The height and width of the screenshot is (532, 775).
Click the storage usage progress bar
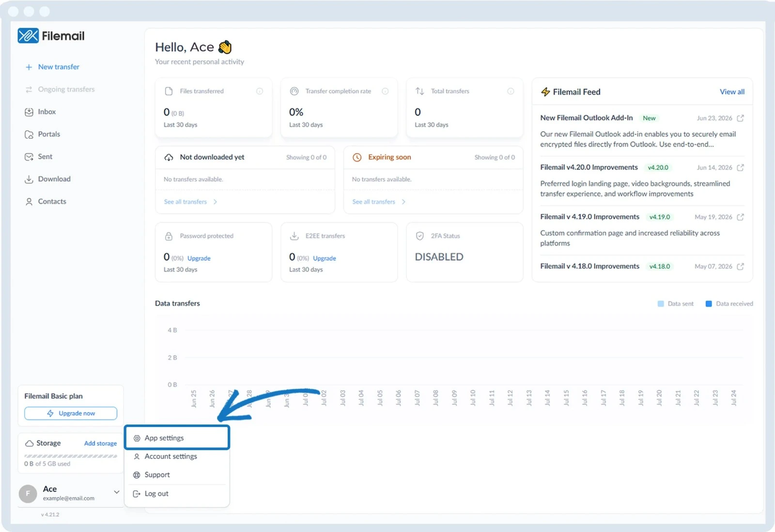pos(71,456)
